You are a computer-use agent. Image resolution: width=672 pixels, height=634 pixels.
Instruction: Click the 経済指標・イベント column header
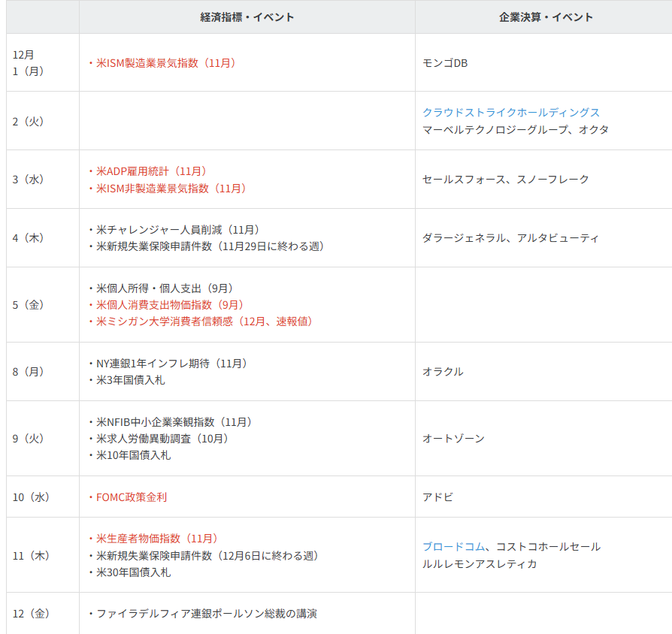246,17
